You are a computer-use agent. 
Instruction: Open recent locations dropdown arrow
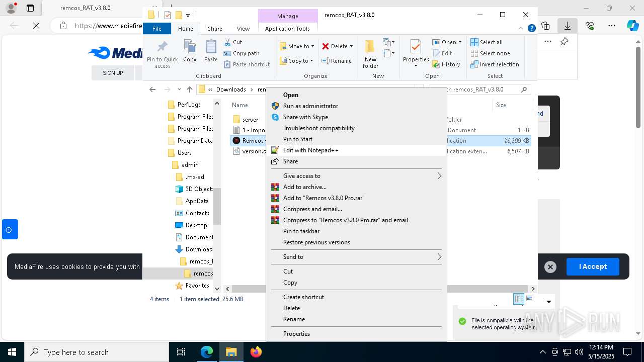coord(179,89)
